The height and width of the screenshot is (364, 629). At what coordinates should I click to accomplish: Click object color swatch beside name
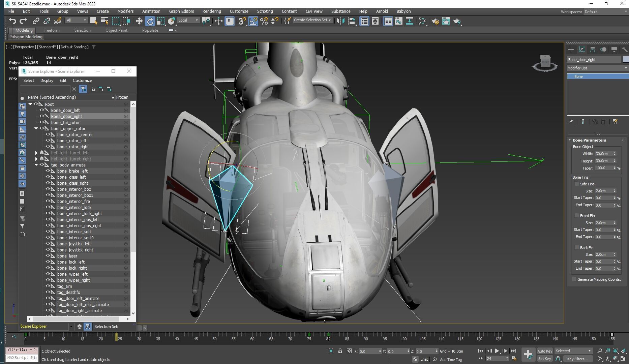pos(626,59)
